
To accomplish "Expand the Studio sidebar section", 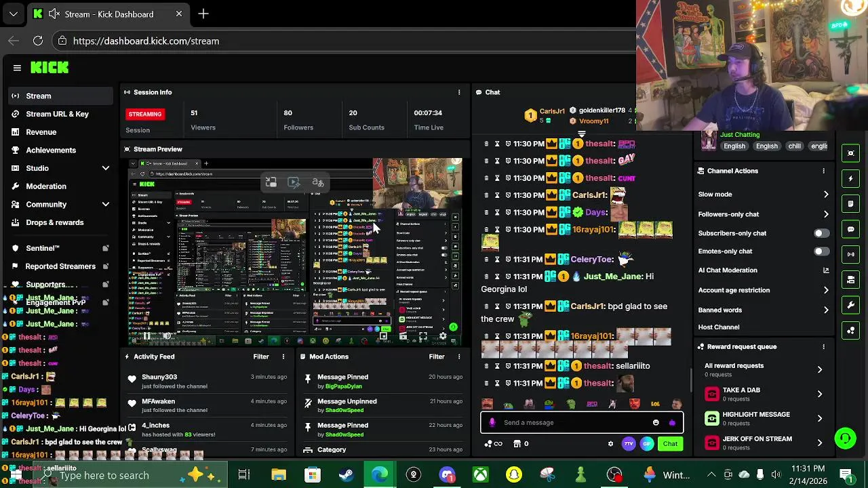I will [x=105, y=168].
